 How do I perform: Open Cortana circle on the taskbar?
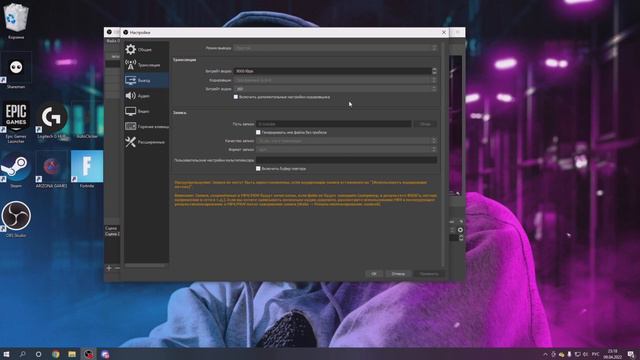(38, 354)
